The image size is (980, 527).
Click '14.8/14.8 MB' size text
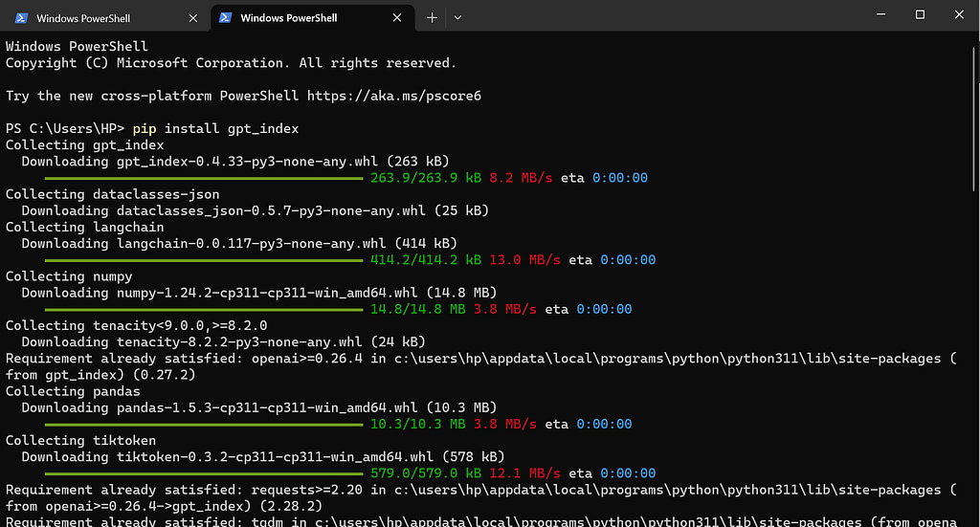coord(418,309)
